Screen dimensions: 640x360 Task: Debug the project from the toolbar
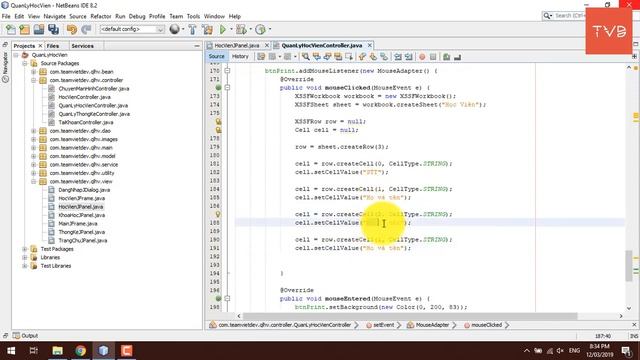tap(241, 29)
